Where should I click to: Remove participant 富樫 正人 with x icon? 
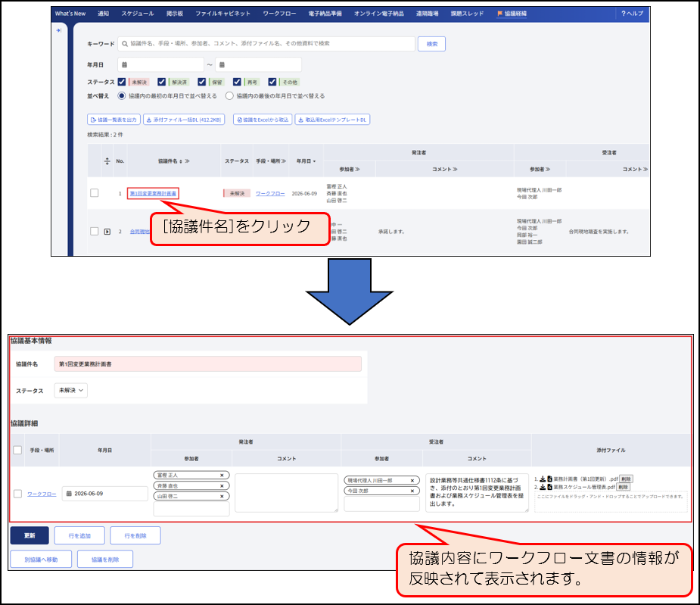(x=222, y=475)
